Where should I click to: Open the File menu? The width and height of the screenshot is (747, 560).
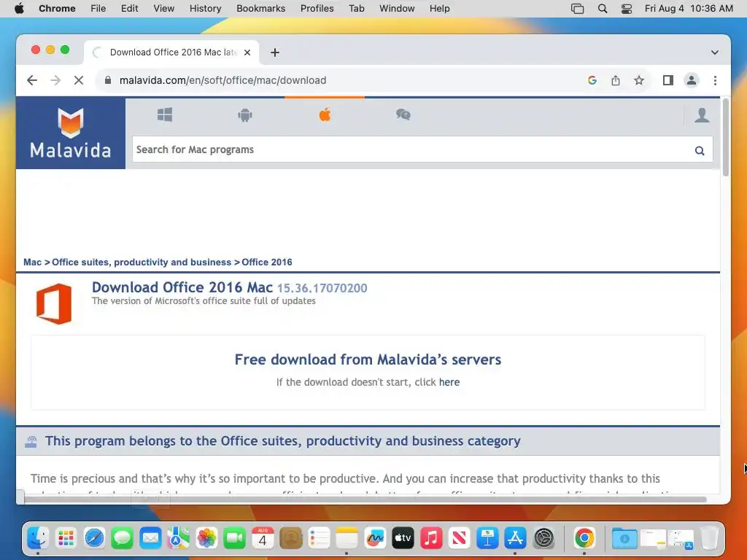(x=98, y=9)
